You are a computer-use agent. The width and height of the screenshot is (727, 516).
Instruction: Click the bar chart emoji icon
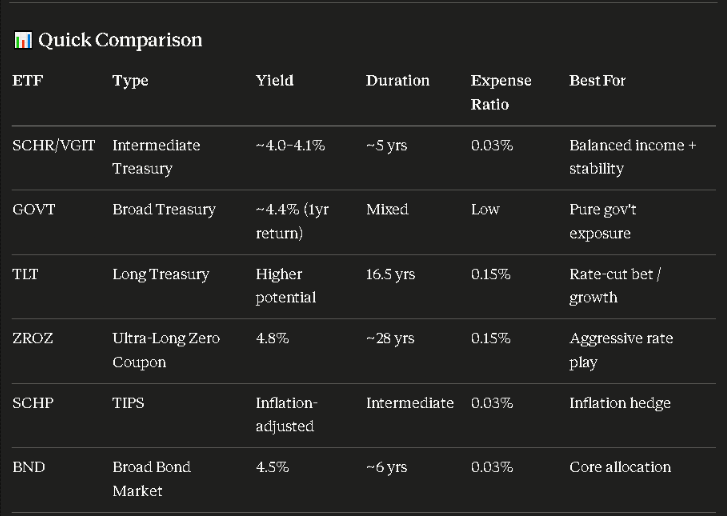23,40
